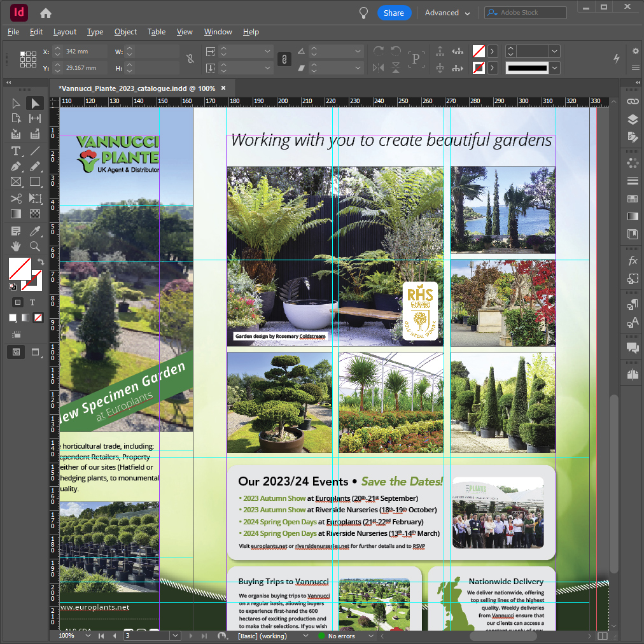The width and height of the screenshot is (644, 644).
Task: Open the zoom level dropdown
Action: [x=87, y=636]
